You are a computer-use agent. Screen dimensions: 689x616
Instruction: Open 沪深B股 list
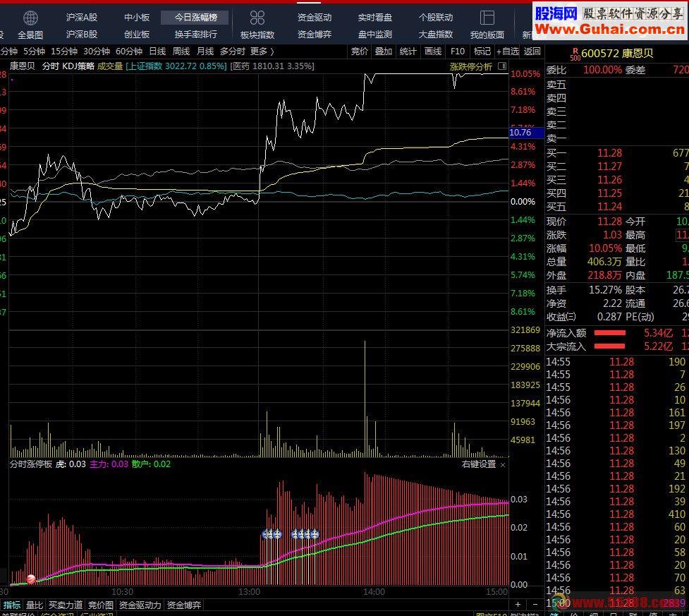[82, 35]
